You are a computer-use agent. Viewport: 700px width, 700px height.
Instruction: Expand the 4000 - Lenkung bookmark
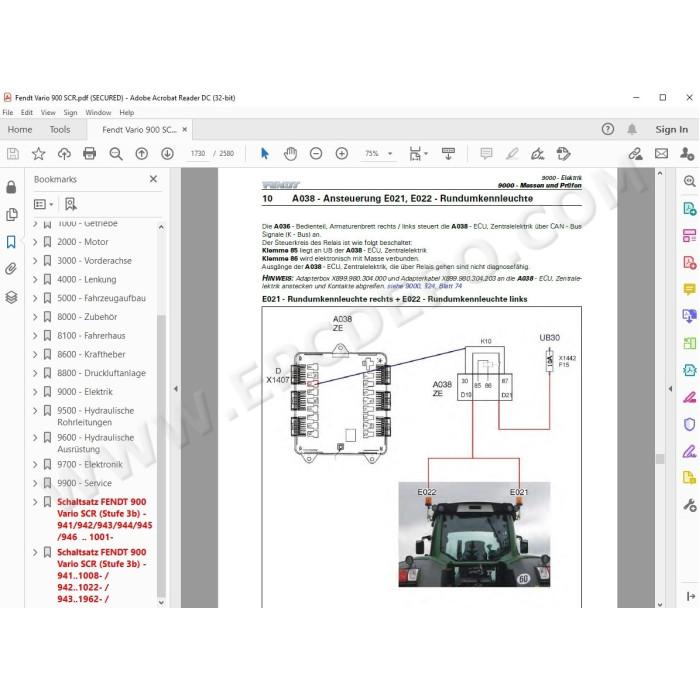pyautogui.click(x=35, y=279)
